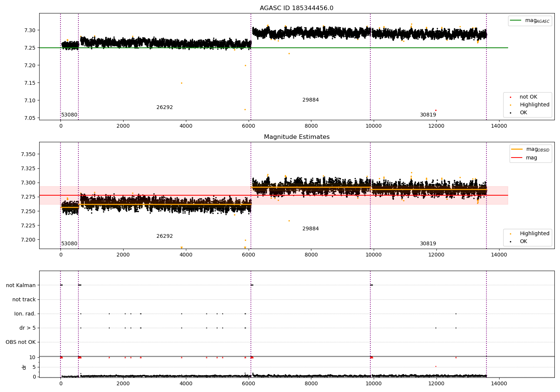Click the 30819 label in the top plot

[x=428, y=115]
